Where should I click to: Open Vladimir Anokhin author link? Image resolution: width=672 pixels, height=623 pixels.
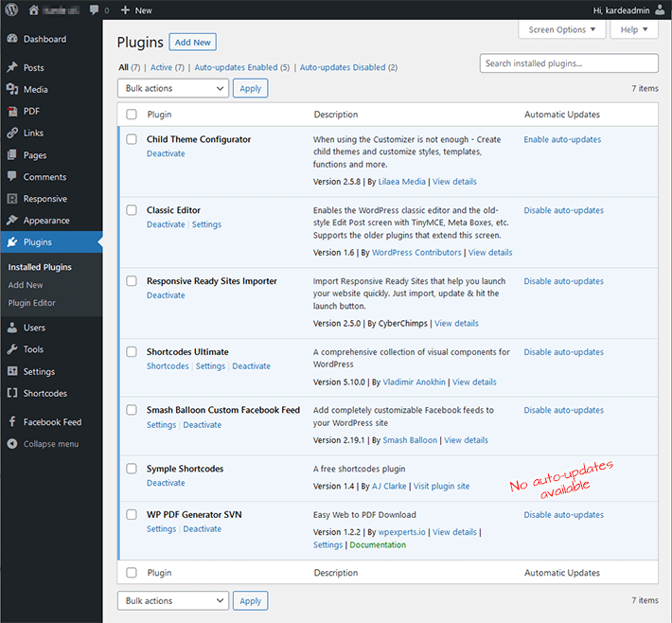(x=414, y=382)
